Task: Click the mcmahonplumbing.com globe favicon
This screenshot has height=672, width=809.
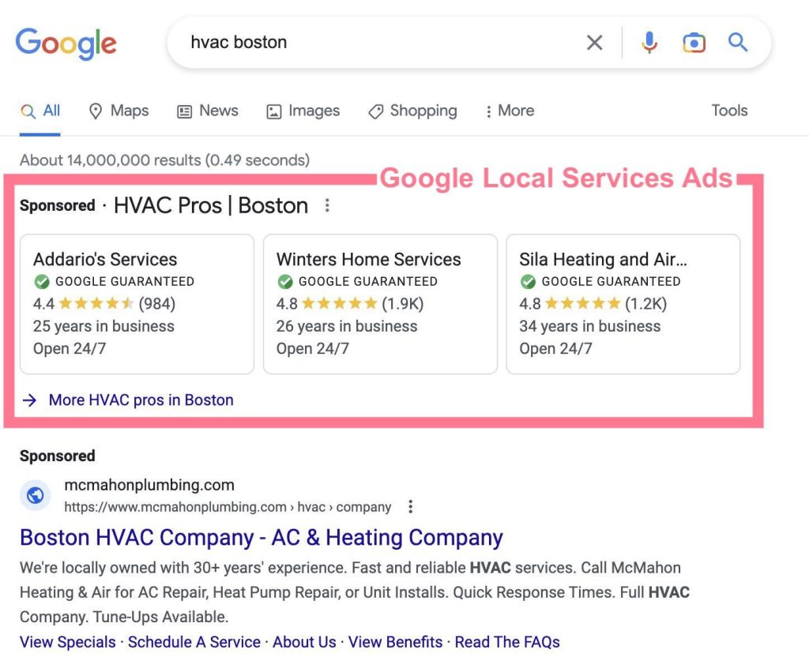Action: tap(35, 495)
